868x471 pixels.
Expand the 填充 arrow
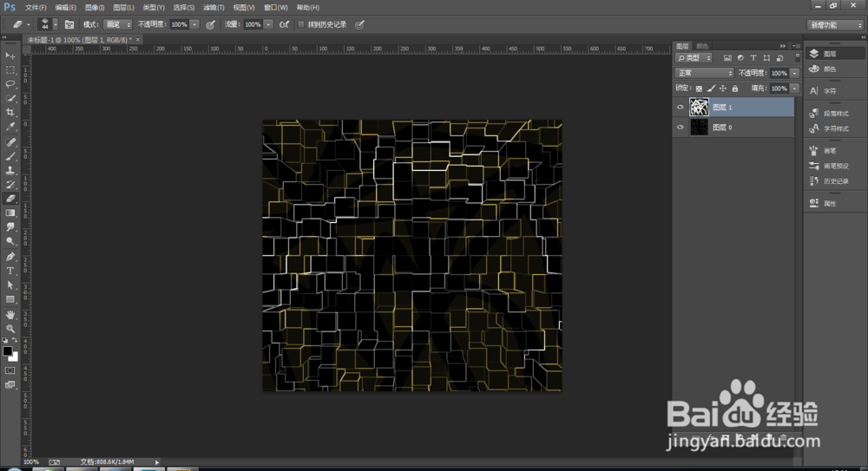coord(795,88)
